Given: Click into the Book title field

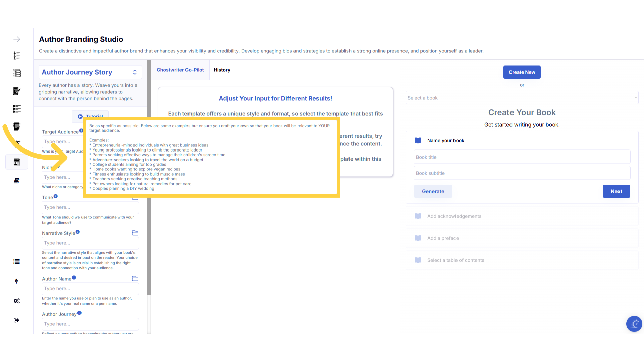Looking at the screenshot, I should [522, 157].
